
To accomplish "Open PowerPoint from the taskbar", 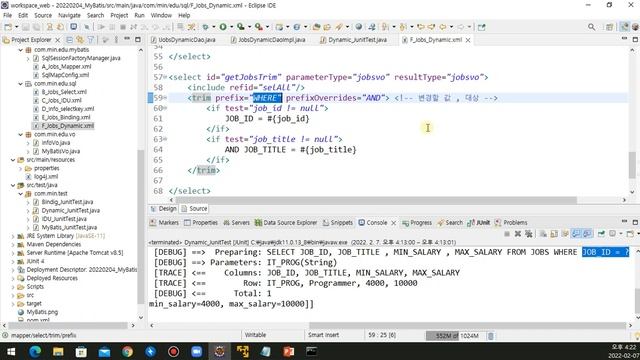I will (289, 351).
